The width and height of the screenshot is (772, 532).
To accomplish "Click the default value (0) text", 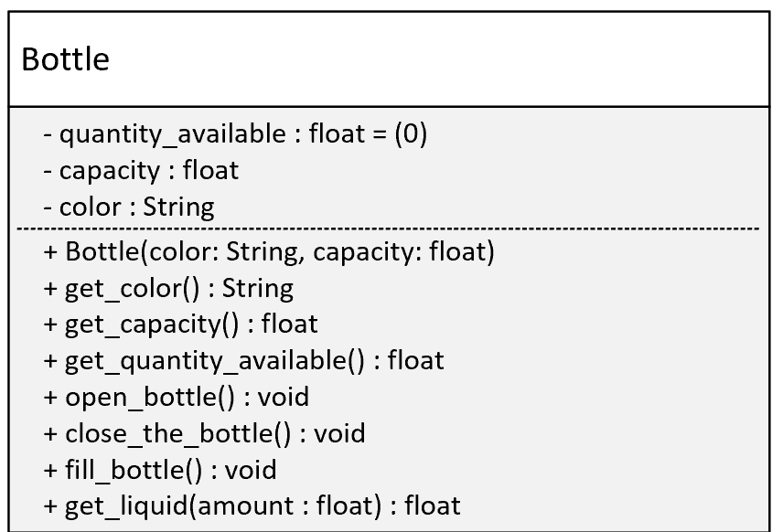I will point(411,133).
